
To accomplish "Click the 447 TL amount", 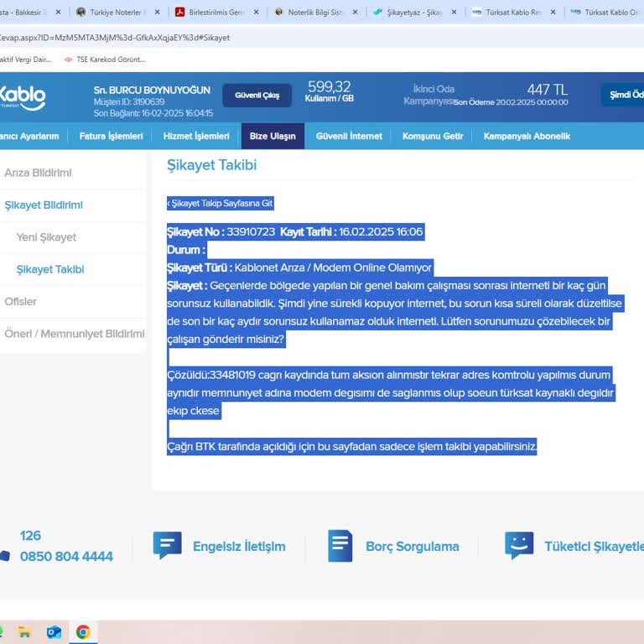I will pos(547,90).
